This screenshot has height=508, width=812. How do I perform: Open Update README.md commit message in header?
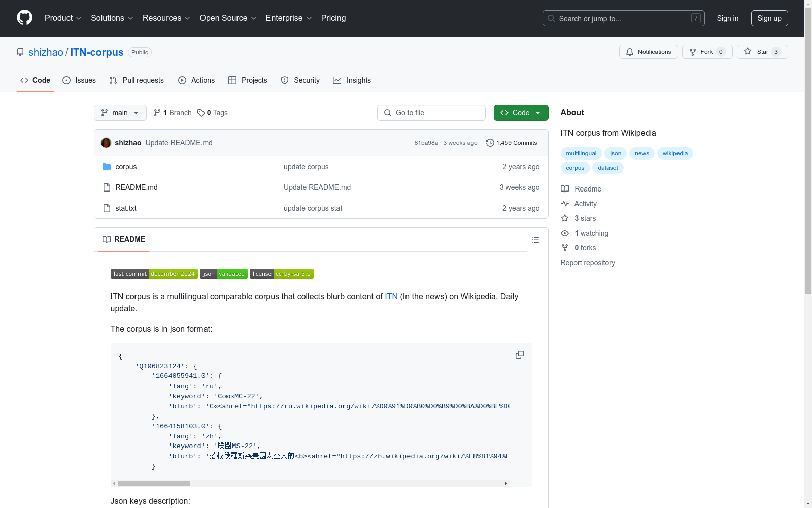pyautogui.click(x=179, y=143)
